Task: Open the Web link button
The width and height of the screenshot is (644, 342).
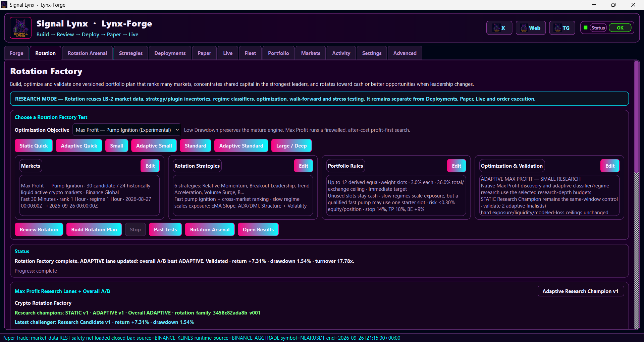Action: (x=531, y=28)
